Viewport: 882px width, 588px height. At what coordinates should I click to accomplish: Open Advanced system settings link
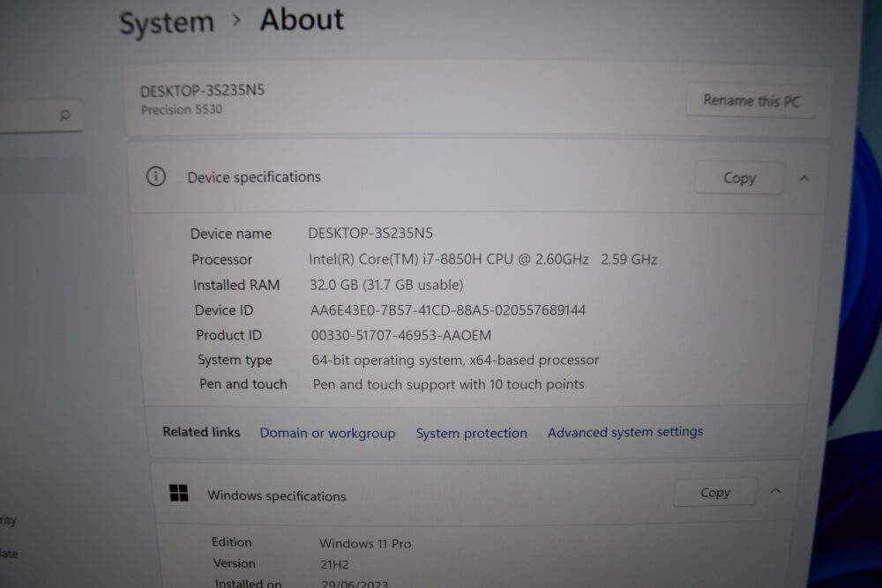[x=625, y=432]
